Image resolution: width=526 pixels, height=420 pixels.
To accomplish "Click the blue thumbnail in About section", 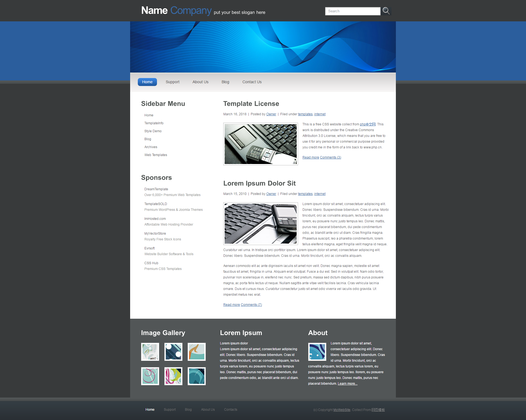I will coord(317,352).
